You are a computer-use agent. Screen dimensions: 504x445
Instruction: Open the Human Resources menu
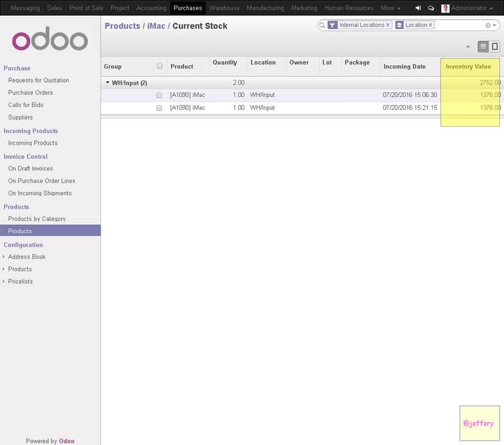click(x=349, y=8)
